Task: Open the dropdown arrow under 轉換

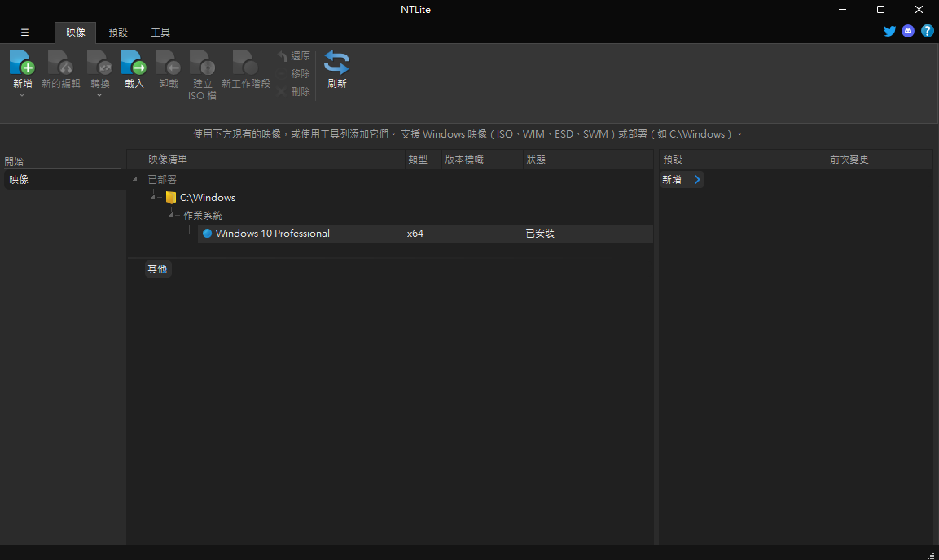Action: pyautogui.click(x=99, y=95)
